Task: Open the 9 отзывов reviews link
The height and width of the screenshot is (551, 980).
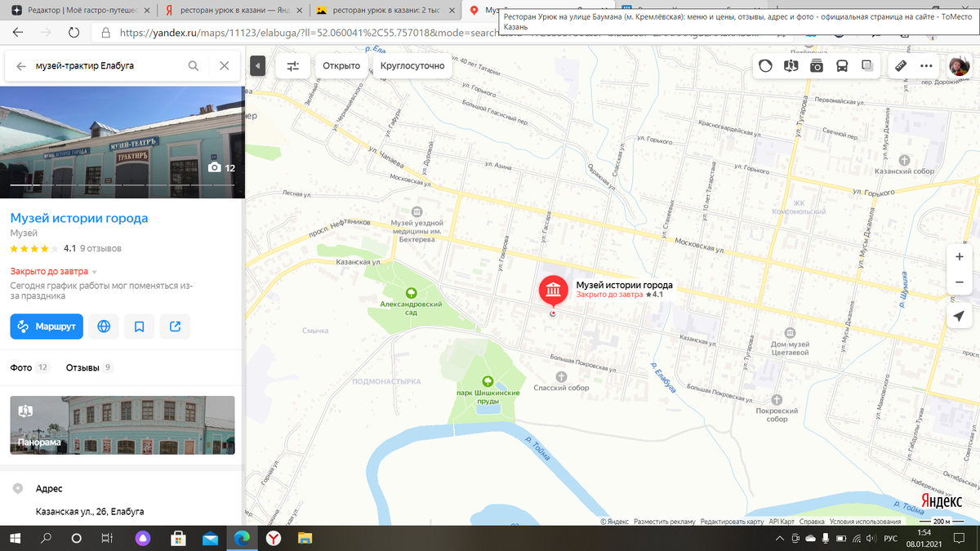Action: [100, 248]
